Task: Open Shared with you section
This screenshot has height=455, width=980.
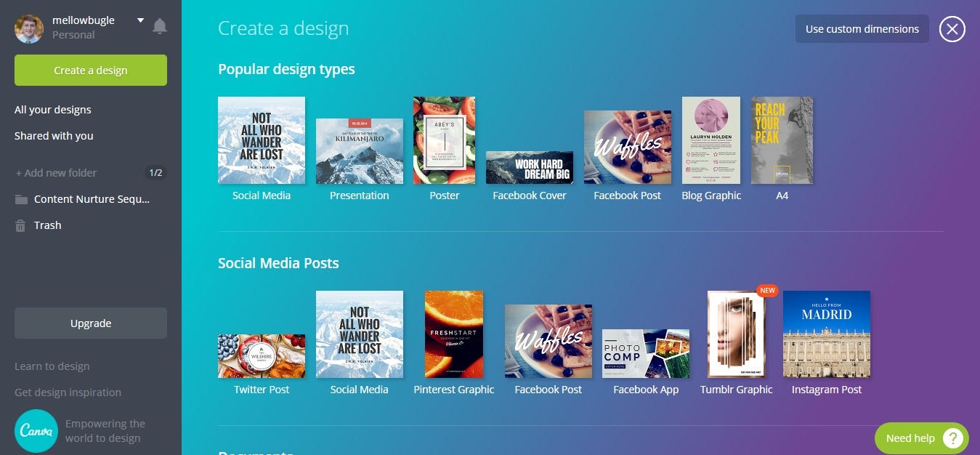Action: pyautogui.click(x=54, y=136)
